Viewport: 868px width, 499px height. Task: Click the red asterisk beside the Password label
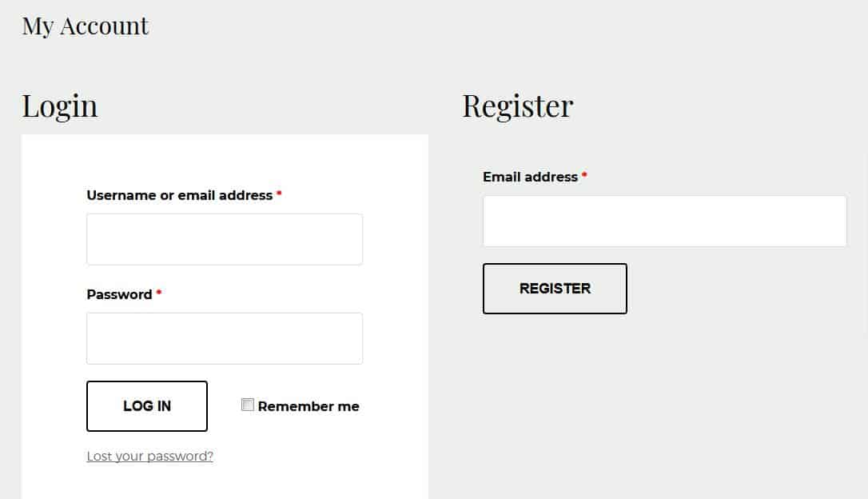159,293
